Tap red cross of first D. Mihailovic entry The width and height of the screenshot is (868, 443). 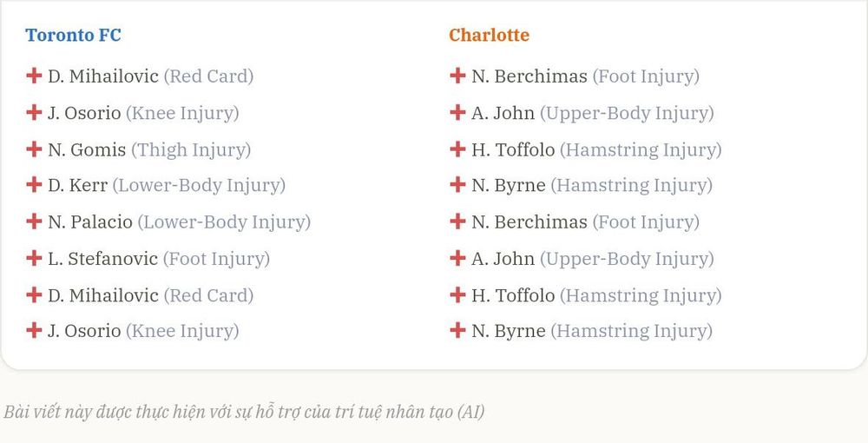[x=34, y=76]
